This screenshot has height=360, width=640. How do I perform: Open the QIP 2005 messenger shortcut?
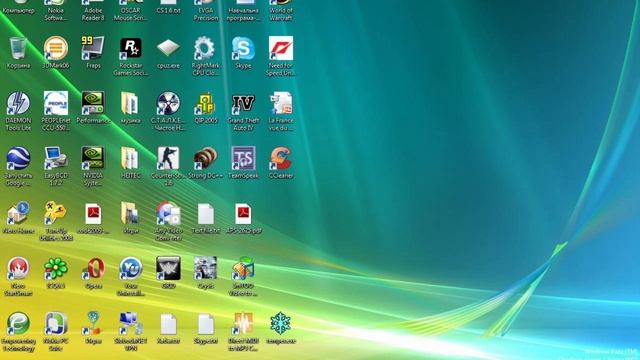[205, 103]
